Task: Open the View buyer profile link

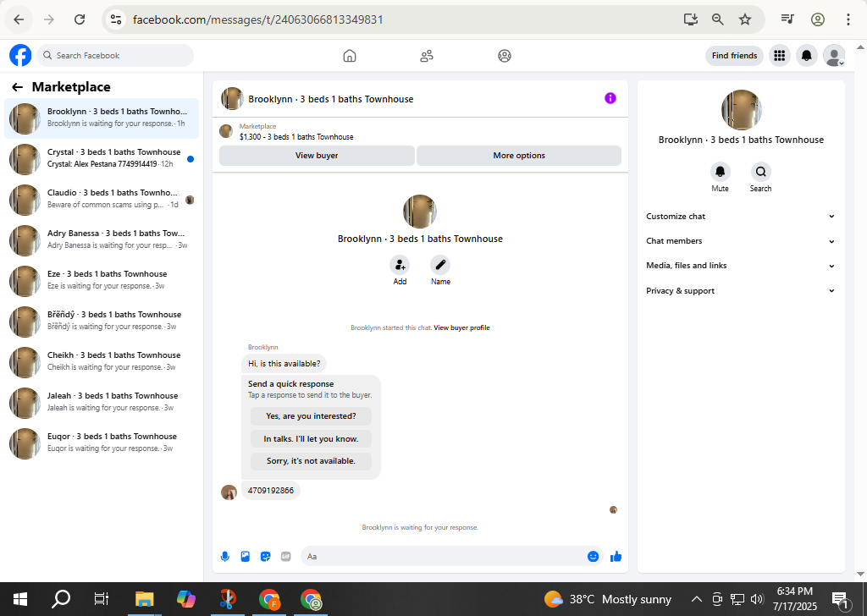Action: [461, 327]
